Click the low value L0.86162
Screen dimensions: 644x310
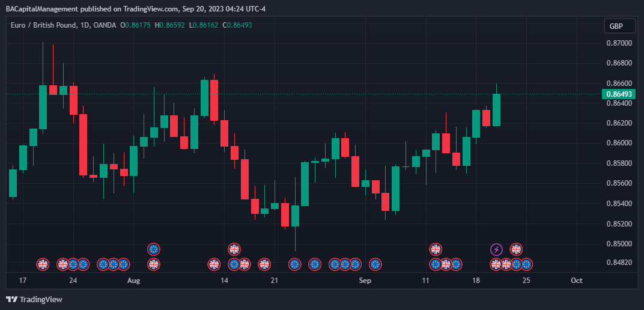pos(204,25)
